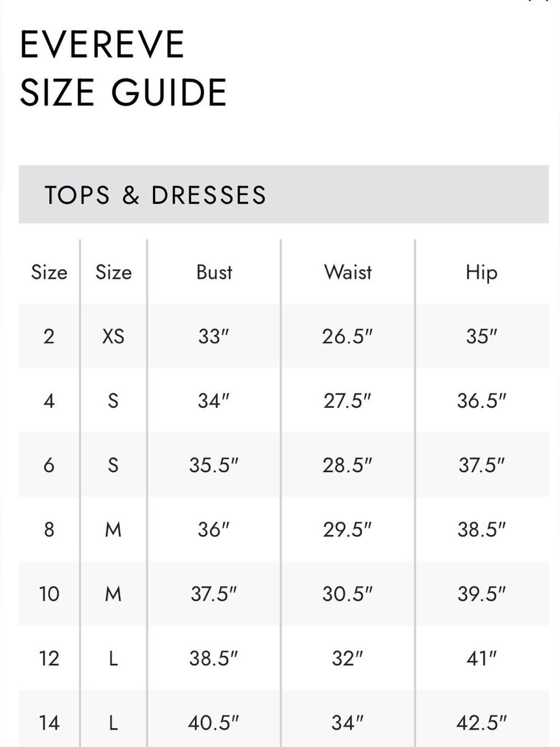Click the 26.5" waist value
The width and height of the screenshot is (560, 747).
(x=347, y=336)
